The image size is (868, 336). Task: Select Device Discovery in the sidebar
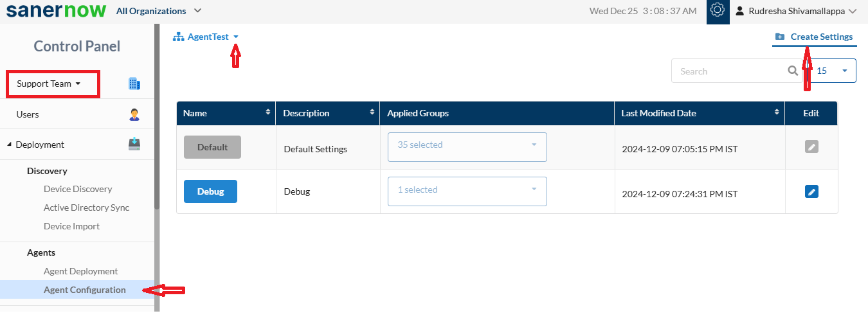coord(78,189)
